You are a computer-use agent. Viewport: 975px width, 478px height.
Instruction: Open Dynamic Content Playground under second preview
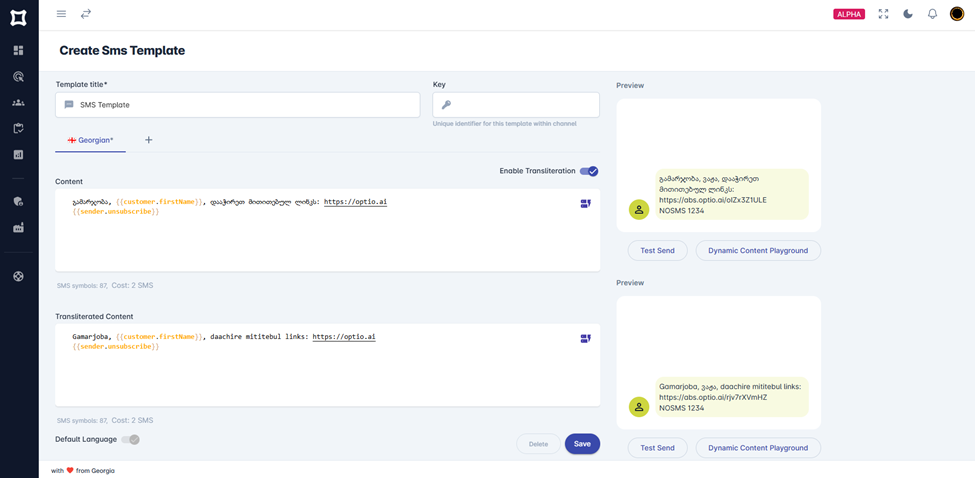tap(758, 448)
